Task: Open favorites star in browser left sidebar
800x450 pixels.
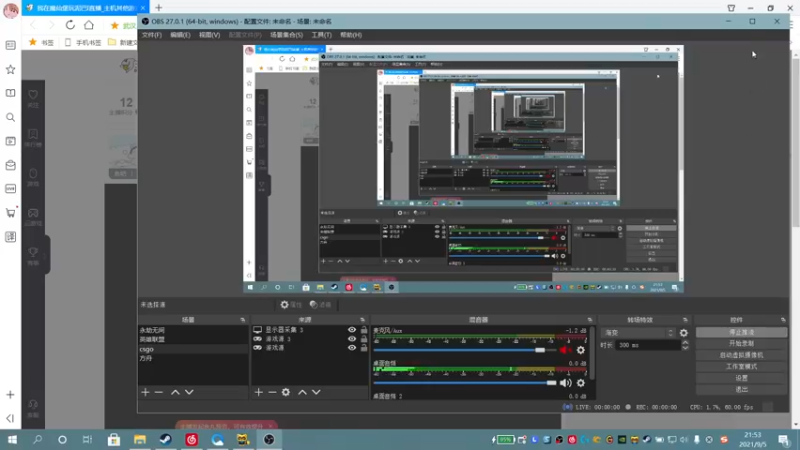Action: coord(10,69)
